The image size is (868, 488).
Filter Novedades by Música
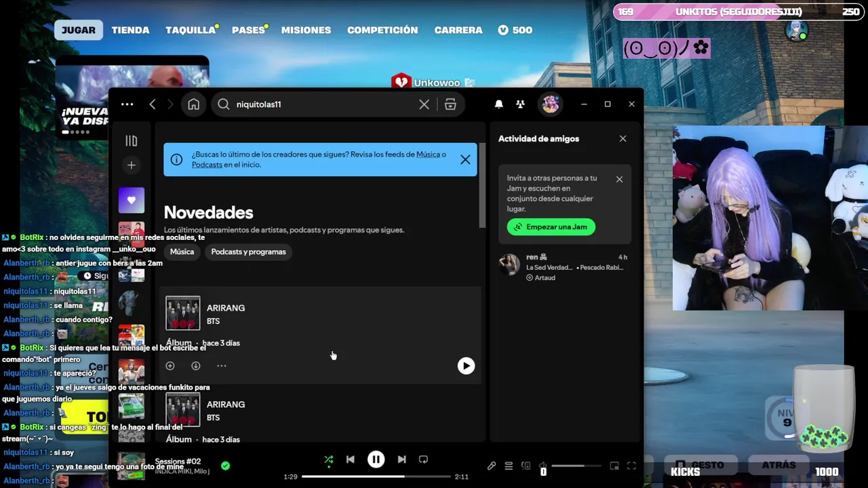[x=182, y=251]
